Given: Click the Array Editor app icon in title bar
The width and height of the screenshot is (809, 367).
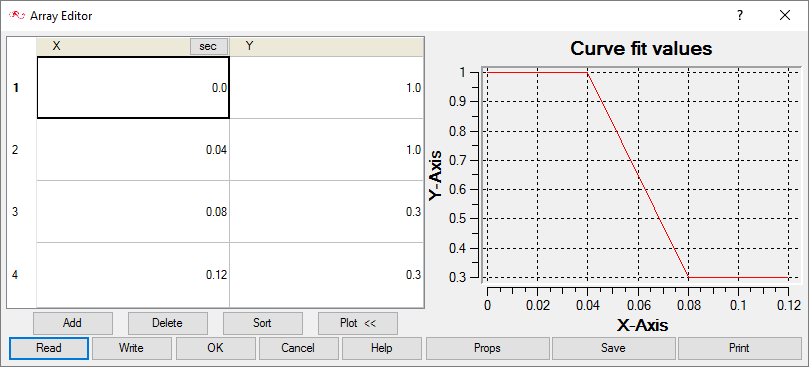Looking at the screenshot, I should 17,15.
